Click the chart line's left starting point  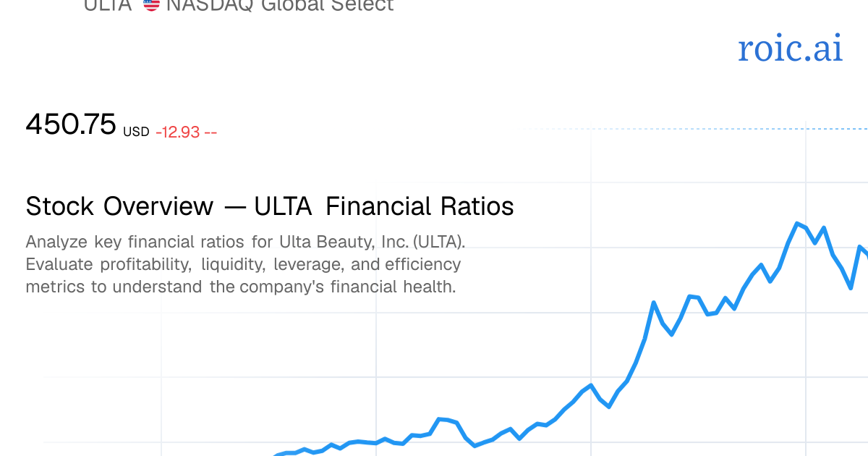[x=277, y=455]
